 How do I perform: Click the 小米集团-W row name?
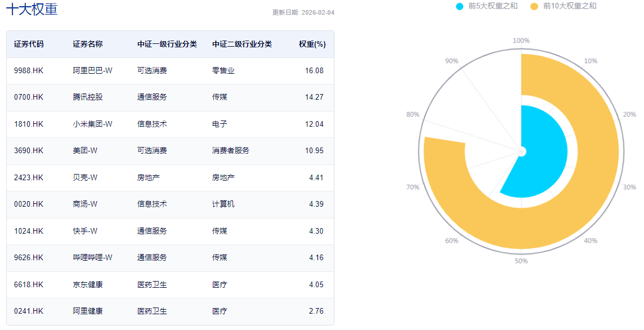coord(92,124)
